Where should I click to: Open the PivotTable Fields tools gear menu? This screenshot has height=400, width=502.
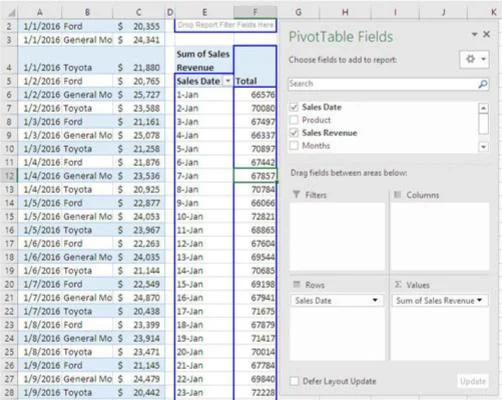pos(474,59)
